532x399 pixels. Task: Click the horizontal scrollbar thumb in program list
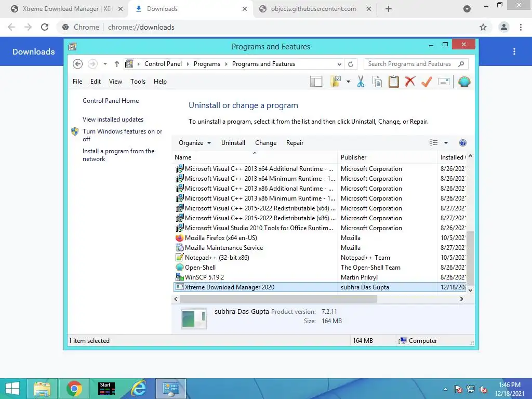[278, 299]
